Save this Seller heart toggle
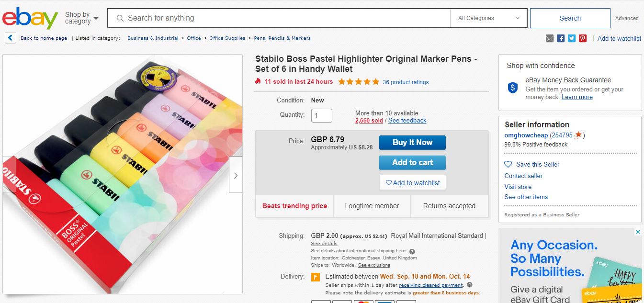This screenshot has width=644, height=303. pos(508,164)
